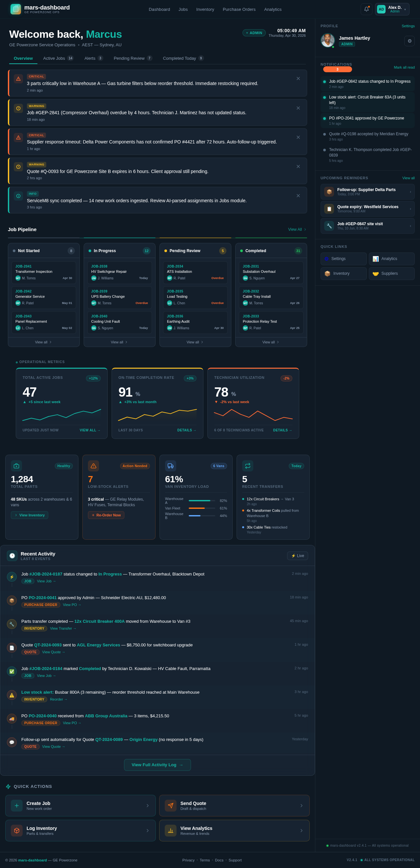Click the View Inventory button

29,515
